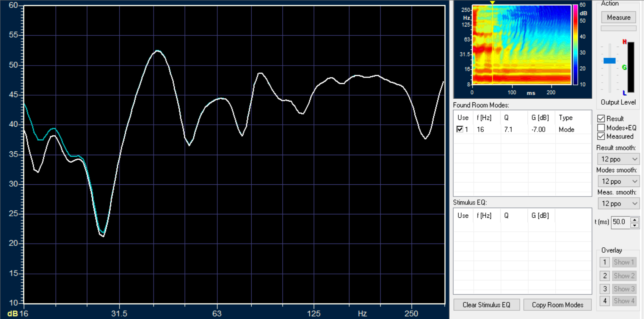This screenshot has width=644, height=319.
Task: Click the 'f [Hz]' header in Found Room Modes
Action: point(484,118)
